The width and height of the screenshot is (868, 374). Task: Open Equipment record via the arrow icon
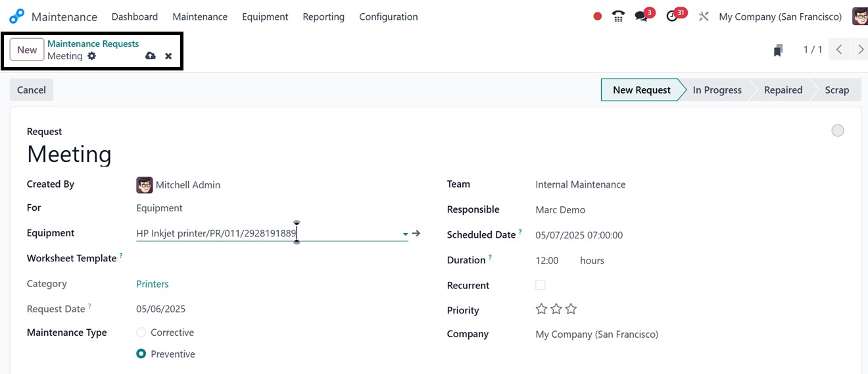416,233
